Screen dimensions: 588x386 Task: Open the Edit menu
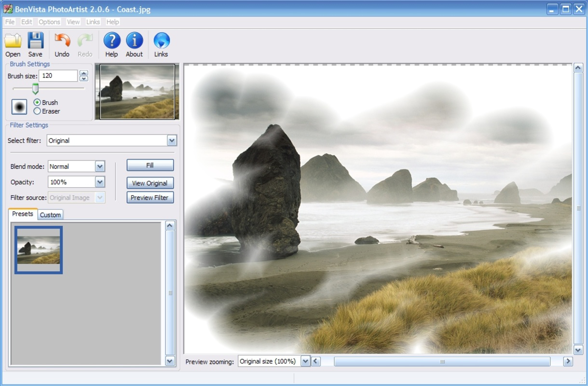(27, 22)
